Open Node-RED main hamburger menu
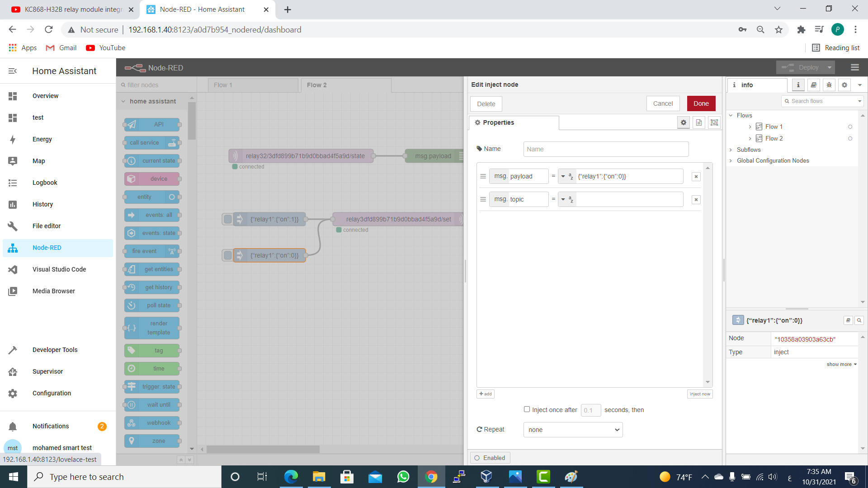Screen dimensions: 868x488 [854, 67]
